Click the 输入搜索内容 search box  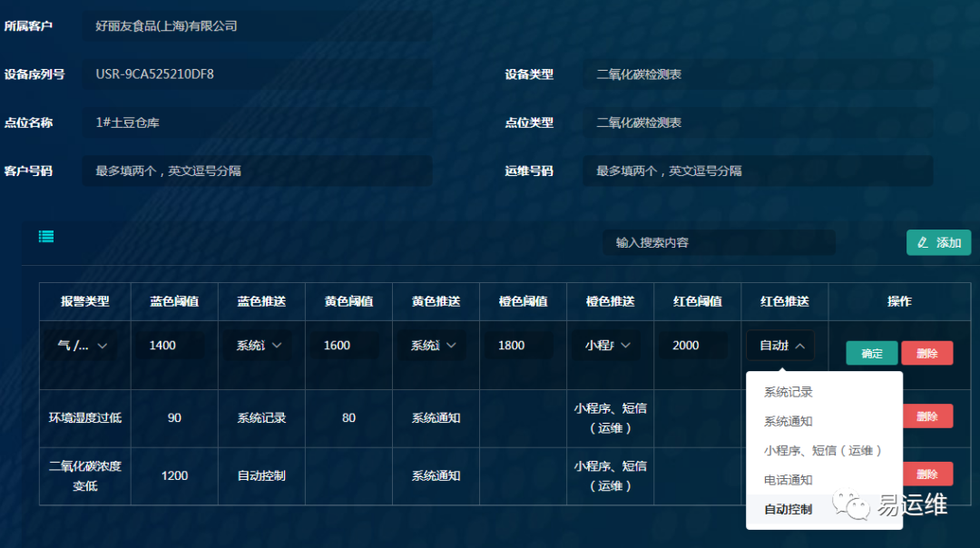pos(719,243)
